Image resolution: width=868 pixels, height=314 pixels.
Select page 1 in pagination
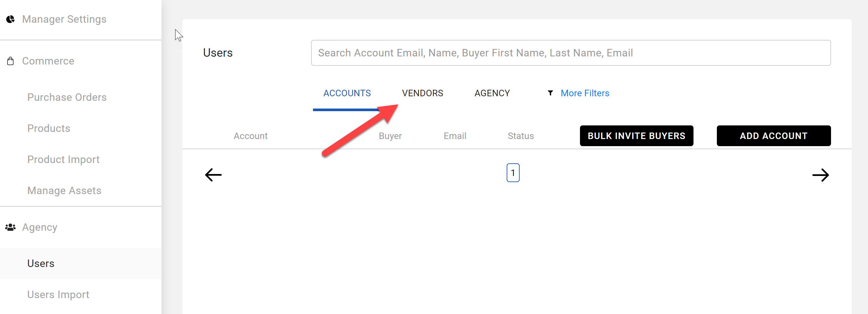pyautogui.click(x=512, y=173)
